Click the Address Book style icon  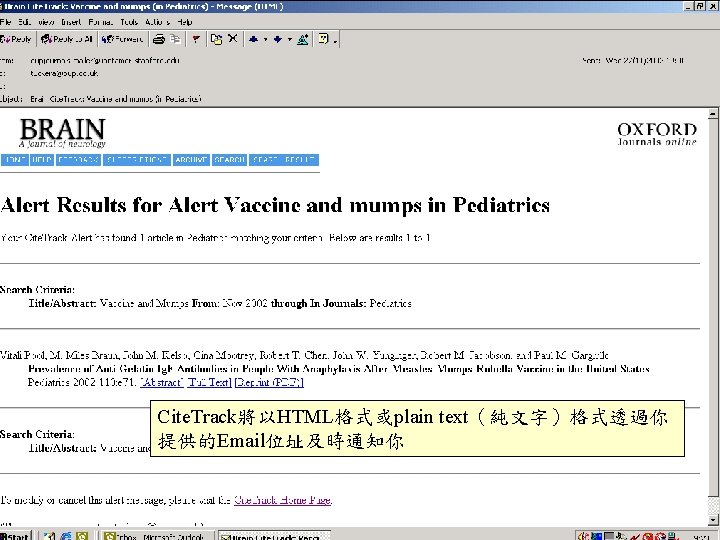(303, 39)
